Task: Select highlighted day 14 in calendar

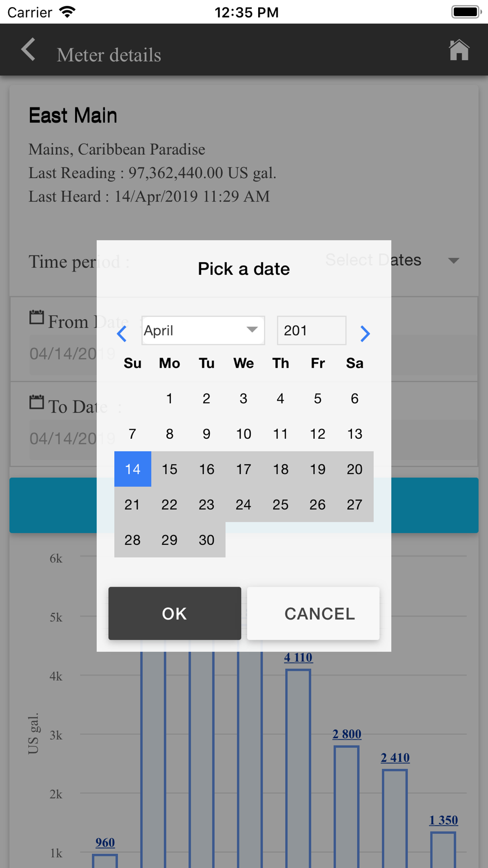Action: coord(133,469)
